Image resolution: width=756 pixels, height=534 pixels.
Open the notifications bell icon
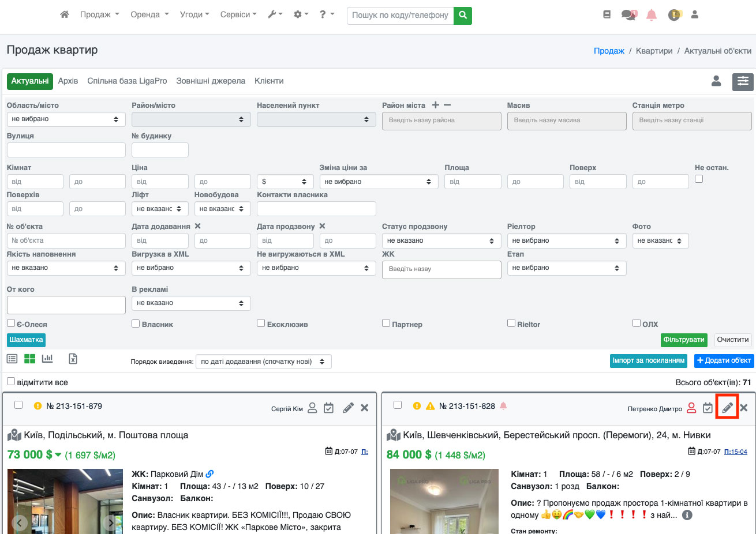pyautogui.click(x=651, y=15)
